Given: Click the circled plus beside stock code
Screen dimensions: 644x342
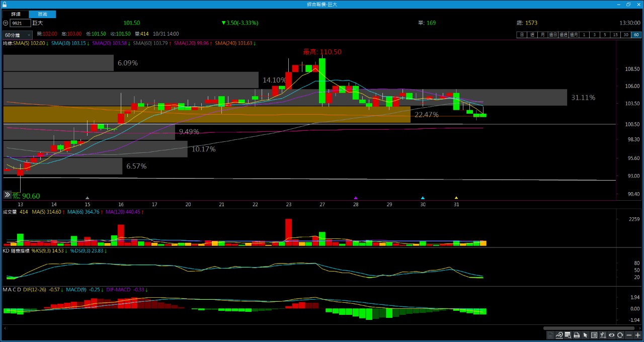Looking at the screenshot, I should pos(6,23).
